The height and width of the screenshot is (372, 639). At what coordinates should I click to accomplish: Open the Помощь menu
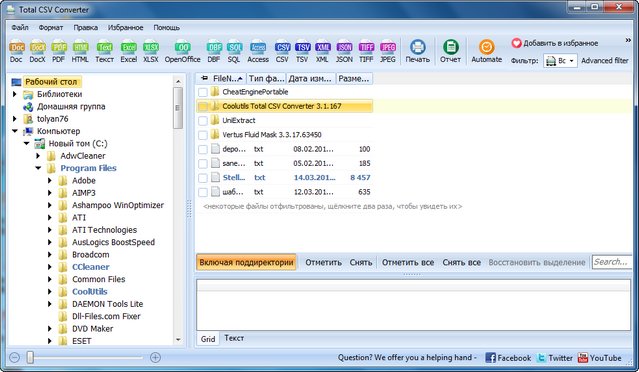click(167, 28)
